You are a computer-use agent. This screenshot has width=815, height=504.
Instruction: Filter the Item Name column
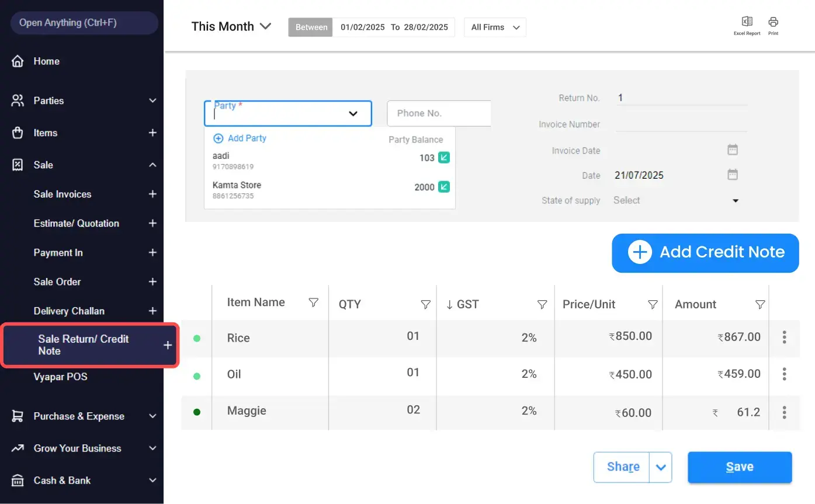click(313, 303)
